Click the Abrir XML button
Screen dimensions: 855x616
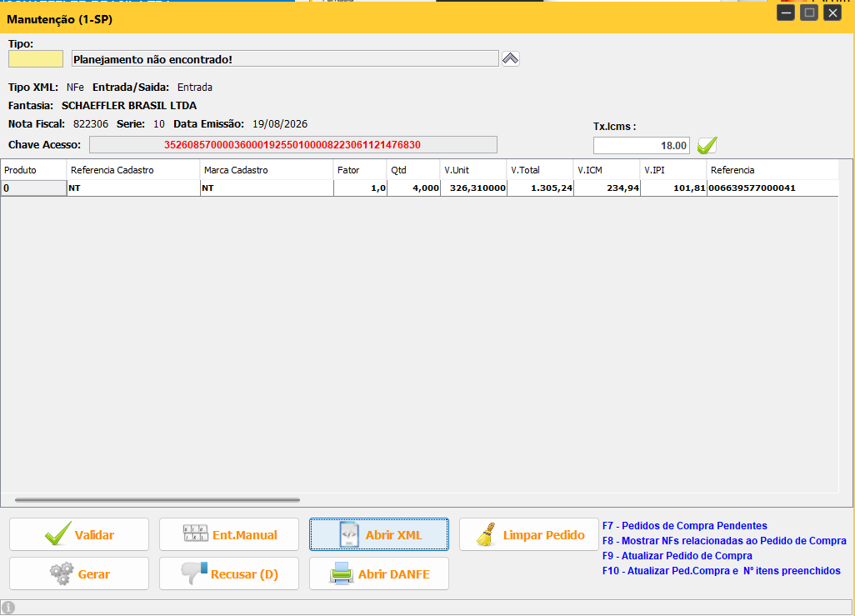379,534
